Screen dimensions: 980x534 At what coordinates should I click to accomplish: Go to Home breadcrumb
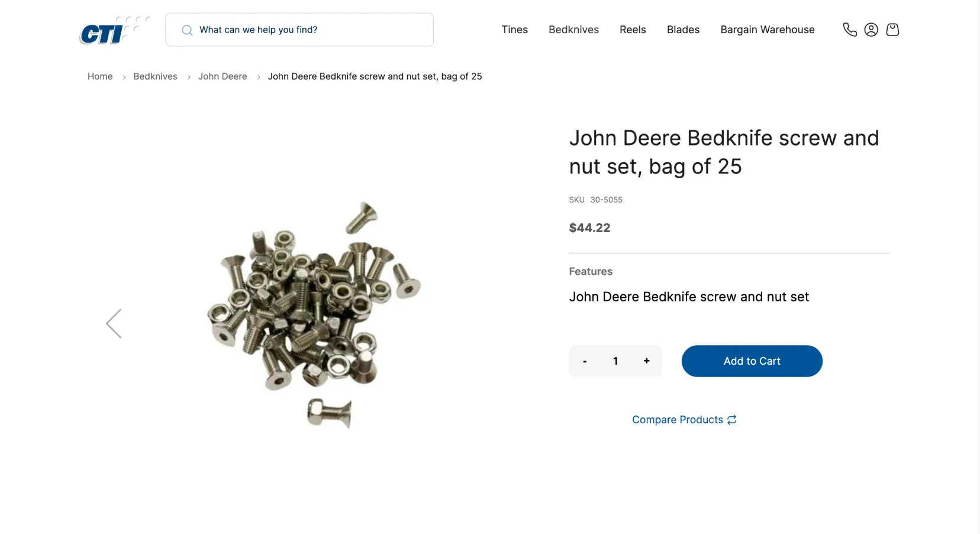(100, 76)
